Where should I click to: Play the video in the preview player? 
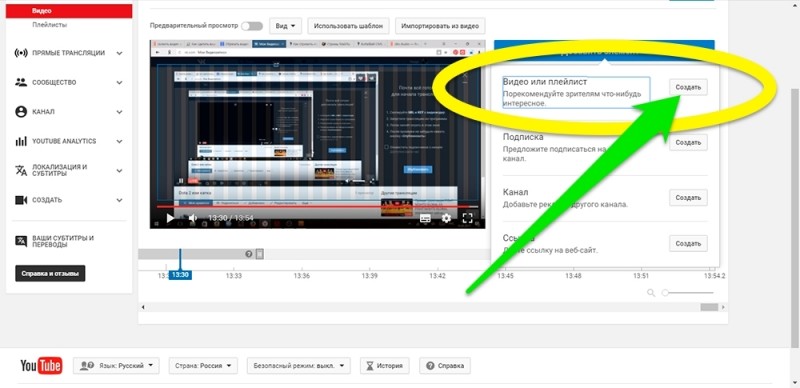[x=170, y=218]
